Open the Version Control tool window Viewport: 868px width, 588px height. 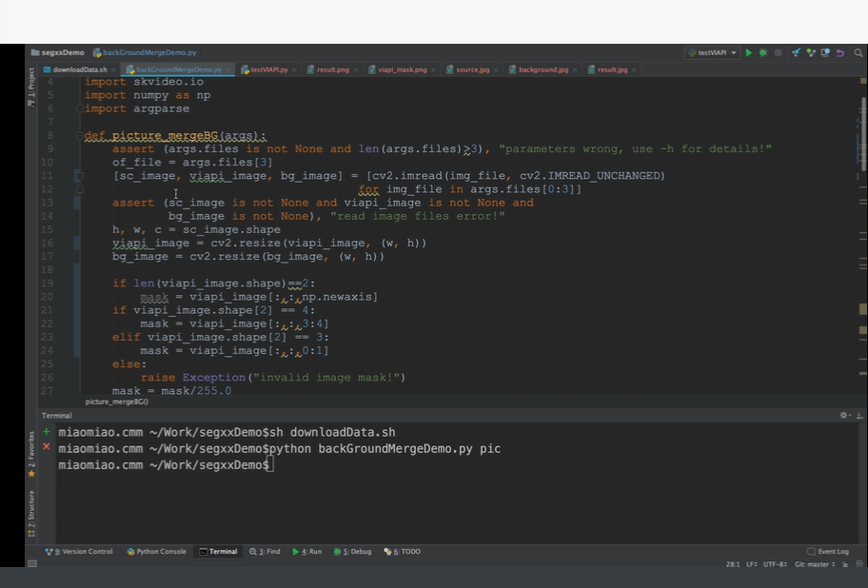pyautogui.click(x=79, y=552)
